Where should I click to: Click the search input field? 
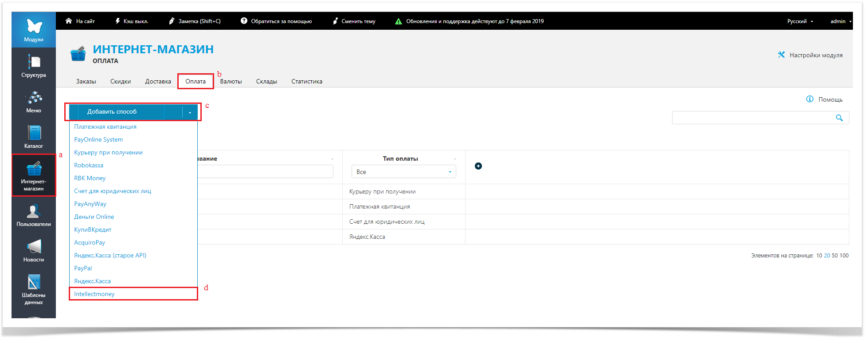tap(751, 118)
